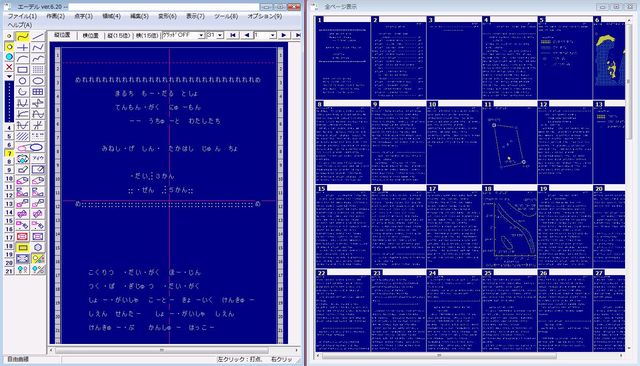
Task: Select the yellow percent scale tool
Action: [x=38, y=258]
